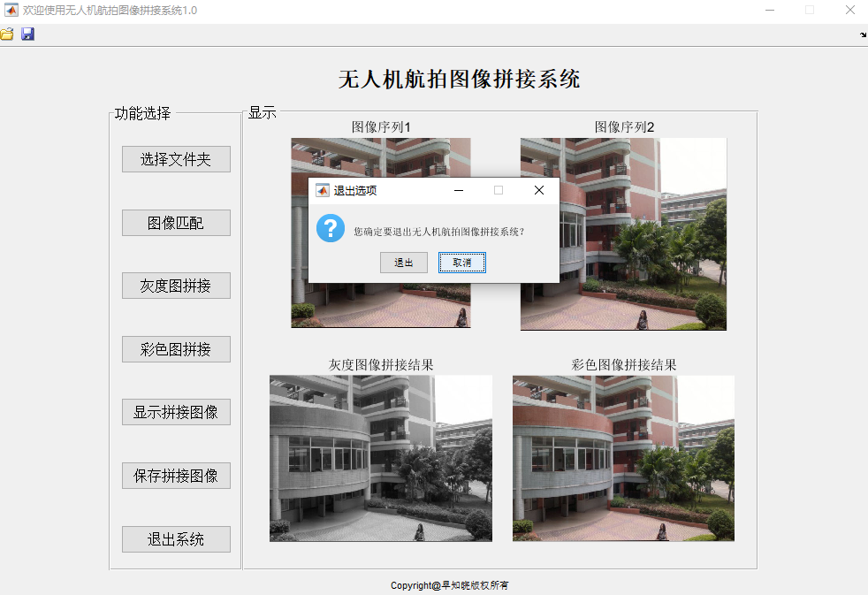Click the 彩色图像拼接结果 preview image
This screenshot has height=595, width=868.
[622, 458]
